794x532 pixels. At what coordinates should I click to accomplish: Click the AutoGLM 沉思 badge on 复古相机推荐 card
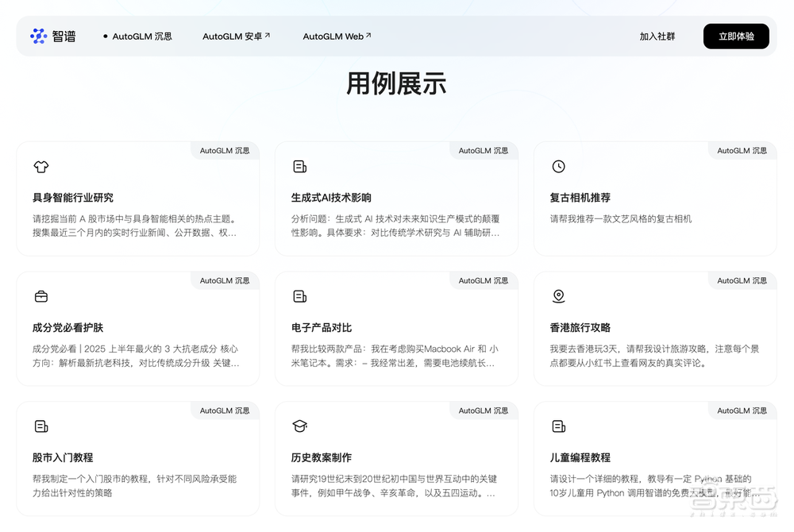741,151
